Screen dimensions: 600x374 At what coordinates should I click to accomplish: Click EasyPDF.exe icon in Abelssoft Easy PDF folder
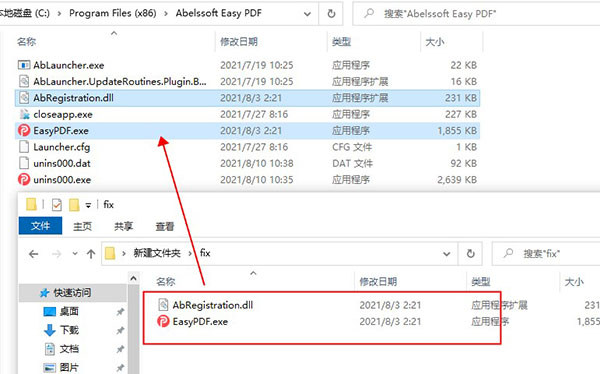(24, 131)
